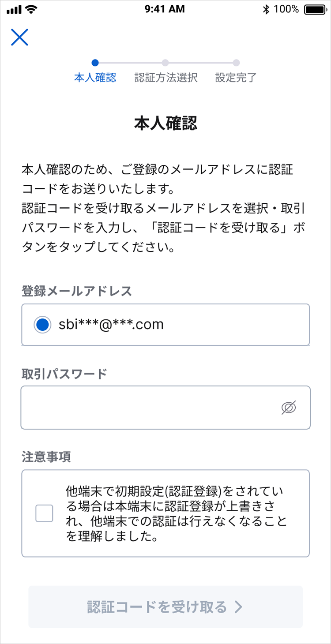Click the chevron arrow on 認証コードを受け取る

click(x=238, y=607)
